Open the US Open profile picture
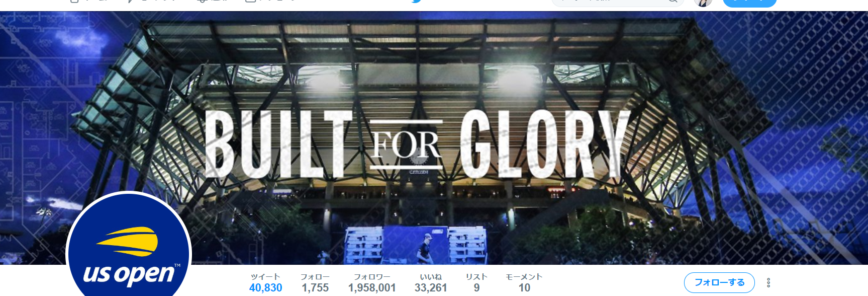The width and height of the screenshot is (868, 296). pyautogui.click(x=129, y=245)
